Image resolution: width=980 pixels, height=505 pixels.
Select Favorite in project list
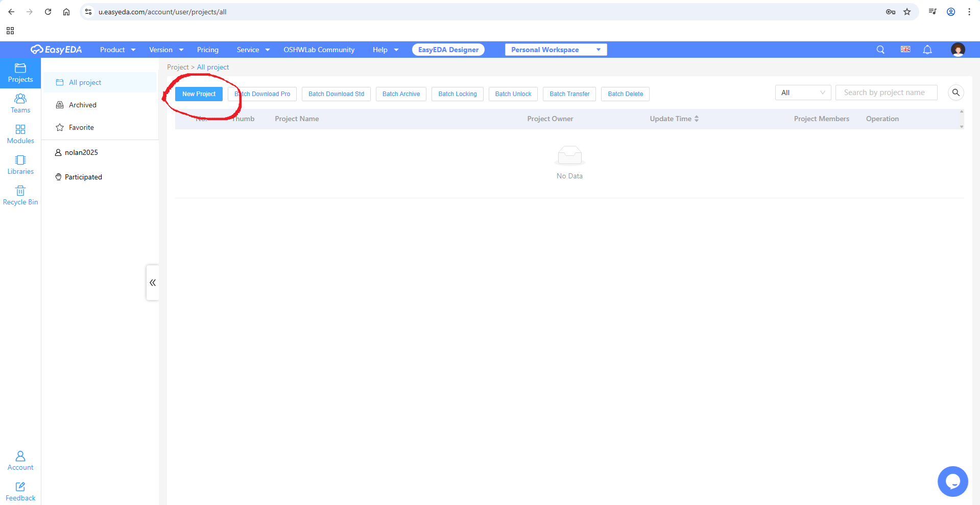(81, 127)
